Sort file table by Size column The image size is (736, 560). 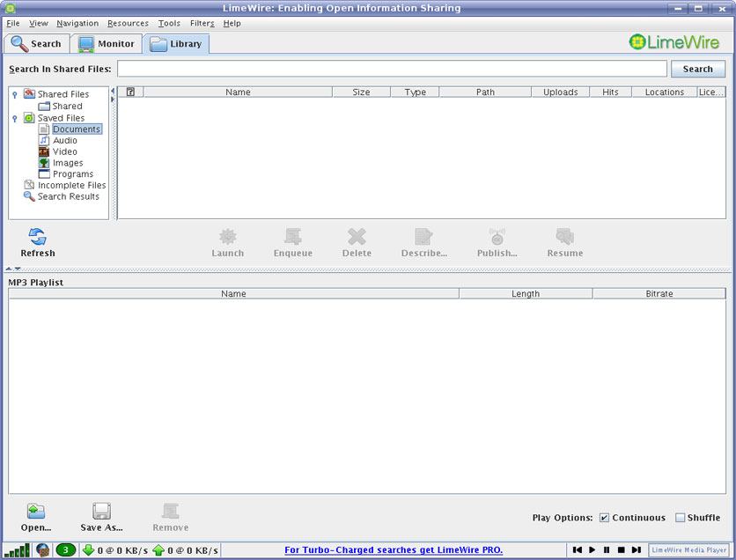[x=361, y=92]
